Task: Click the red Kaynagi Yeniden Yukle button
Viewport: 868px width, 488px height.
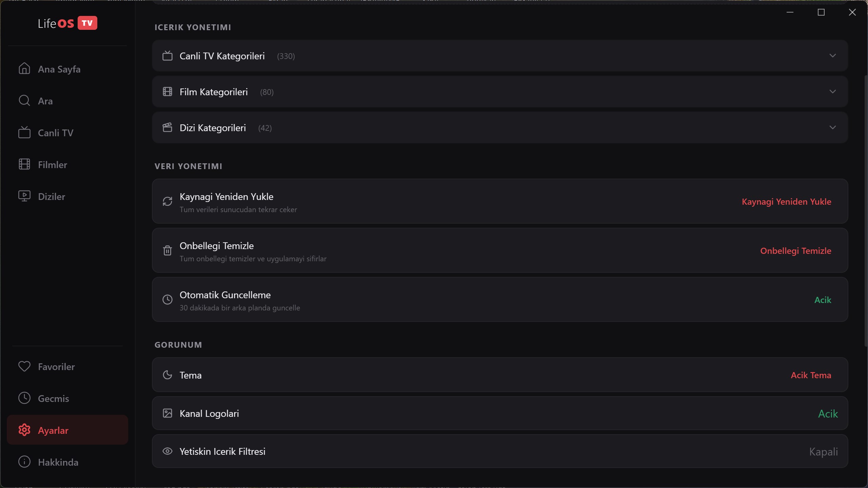Action: click(786, 202)
